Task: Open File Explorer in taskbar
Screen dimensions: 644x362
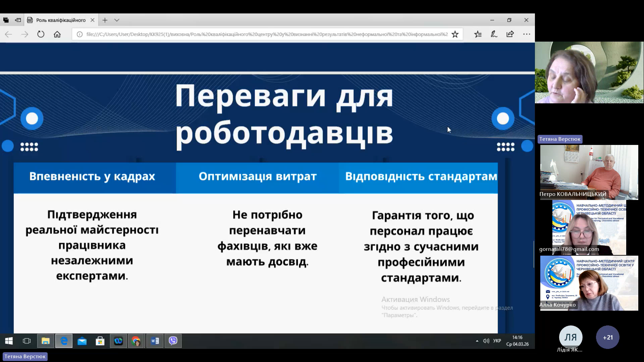Action: tap(46, 341)
